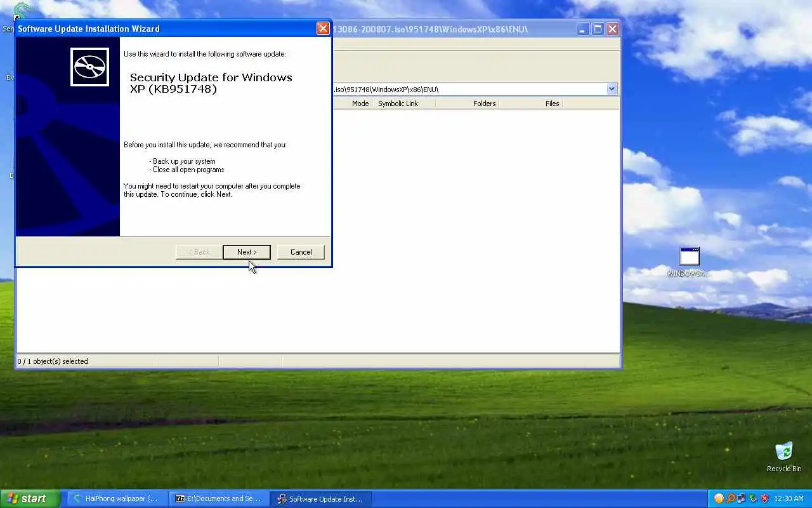Click the grayed-out Back button
The height and width of the screenshot is (508, 812).
(x=199, y=252)
